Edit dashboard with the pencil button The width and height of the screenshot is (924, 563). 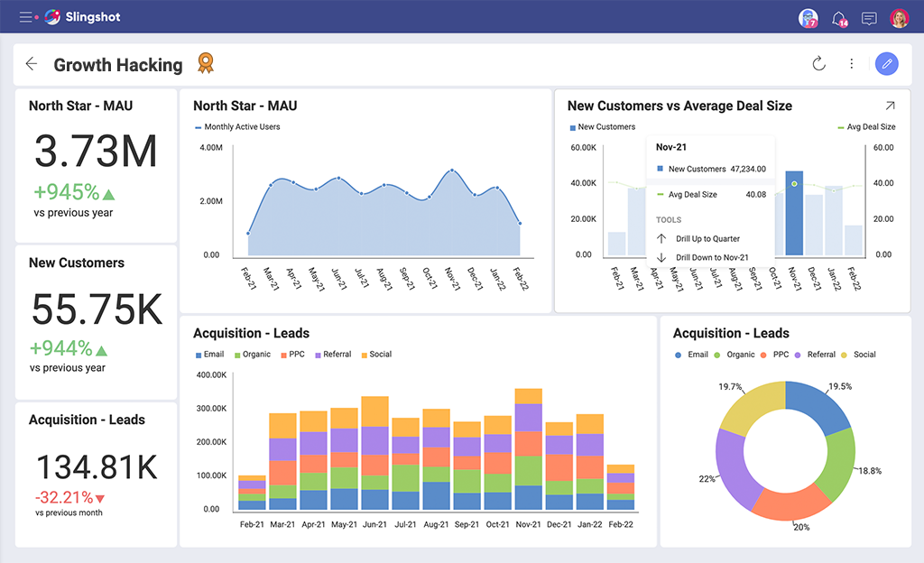click(886, 64)
